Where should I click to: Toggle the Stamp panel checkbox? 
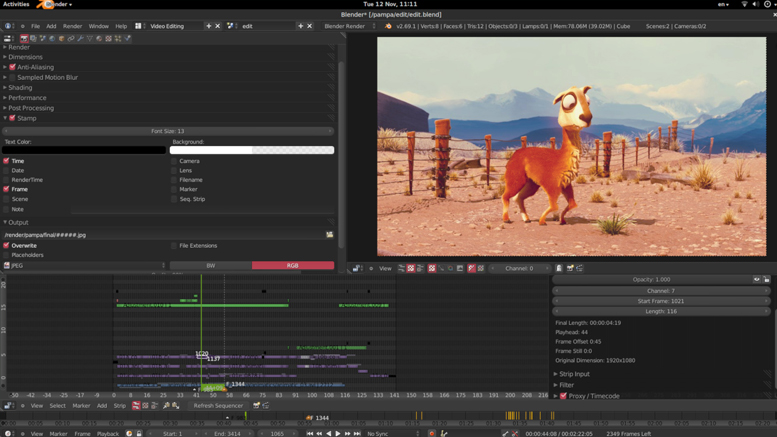[x=12, y=118]
